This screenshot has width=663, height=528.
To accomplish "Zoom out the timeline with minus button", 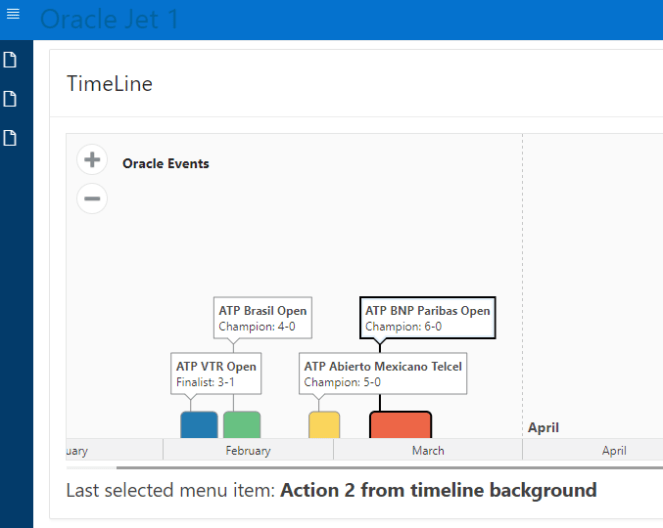I will click(92, 198).
